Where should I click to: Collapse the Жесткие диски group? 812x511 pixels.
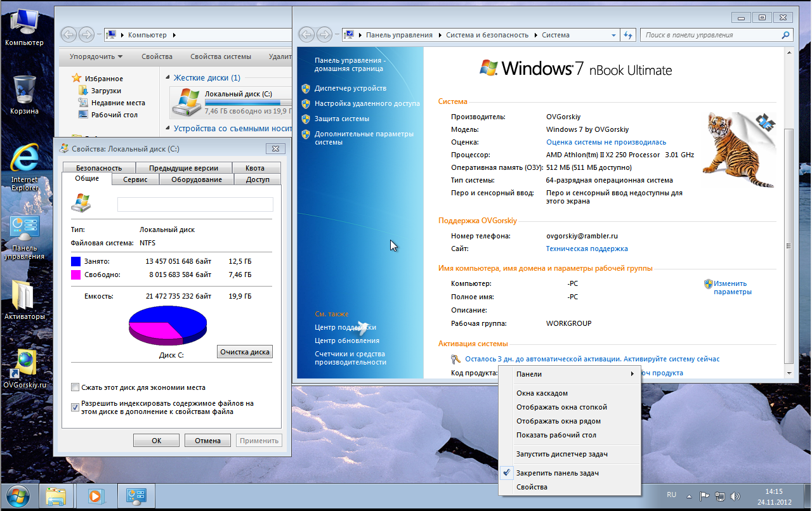pyautogui.click(x=167, y=78)
